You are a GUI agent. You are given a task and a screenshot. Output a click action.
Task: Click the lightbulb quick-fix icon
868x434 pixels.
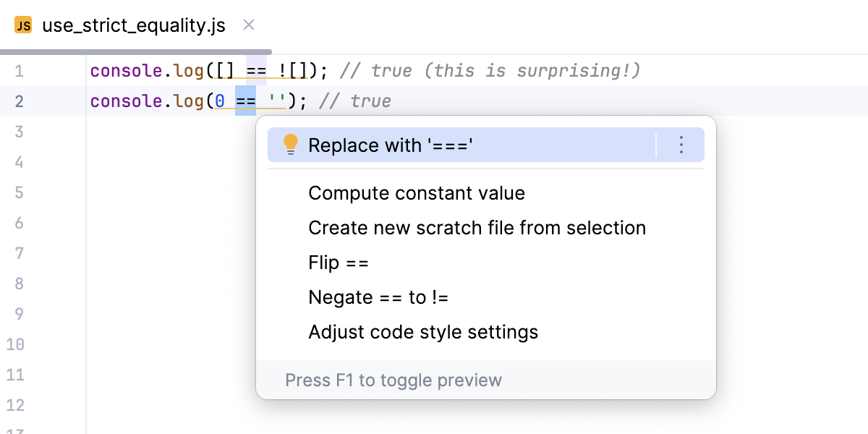[290, 145]
